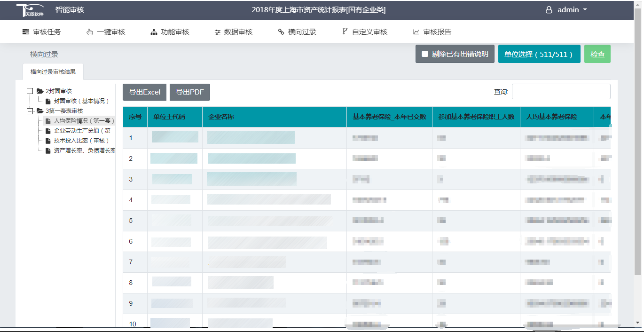644x332 pixels.
Task: Enable the 剔除已有出错说明 checkbox
Action: tap(425, 54)
